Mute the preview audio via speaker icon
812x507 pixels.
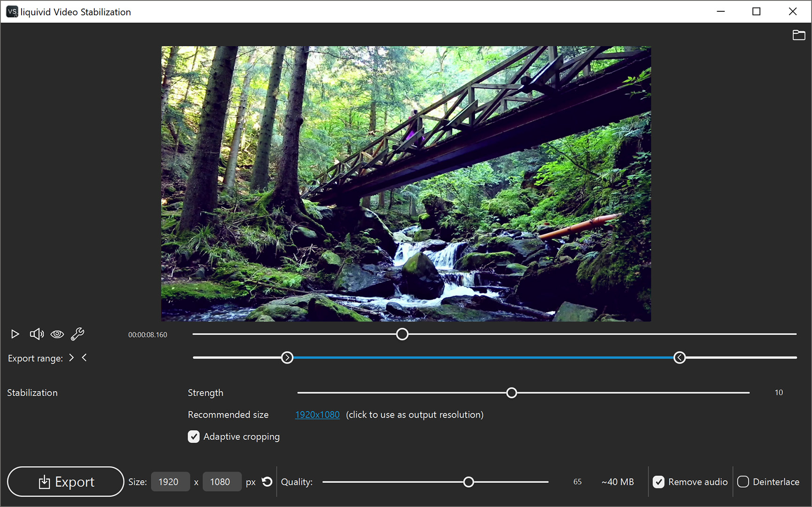37,334
